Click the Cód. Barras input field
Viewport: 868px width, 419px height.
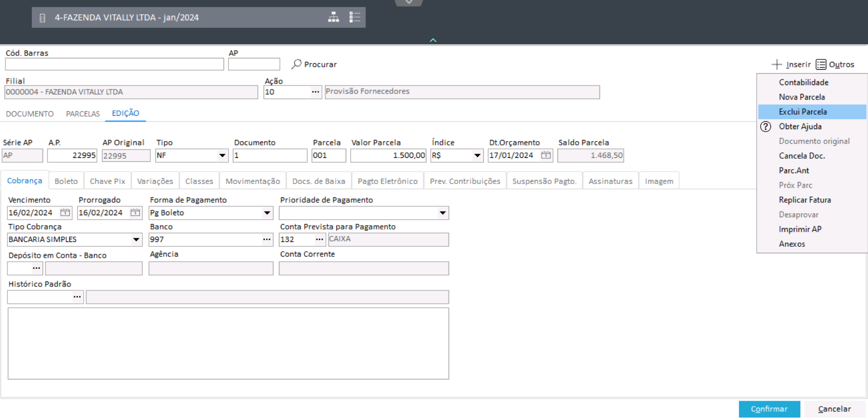(x=114, y=64)
